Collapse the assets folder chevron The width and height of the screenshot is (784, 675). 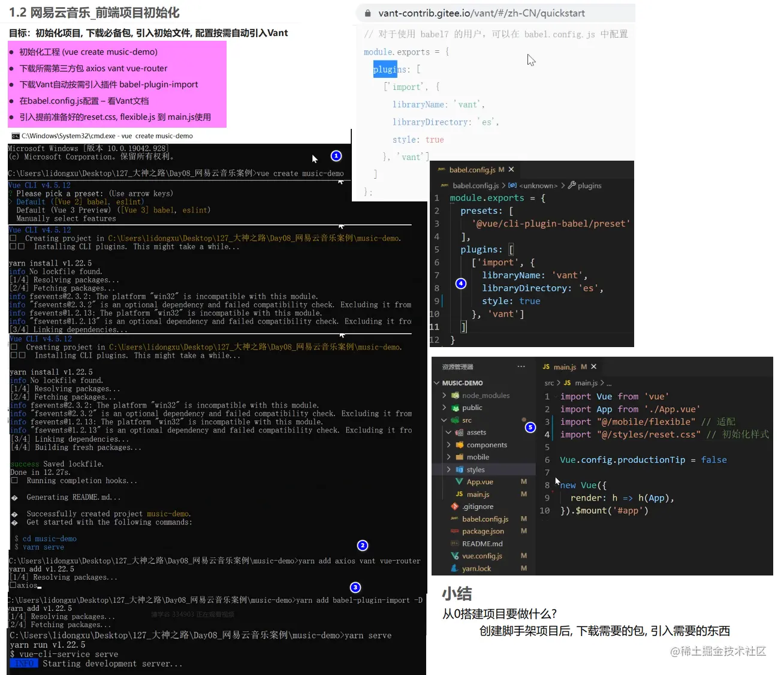pyautogui.click(x=448, y=432)
